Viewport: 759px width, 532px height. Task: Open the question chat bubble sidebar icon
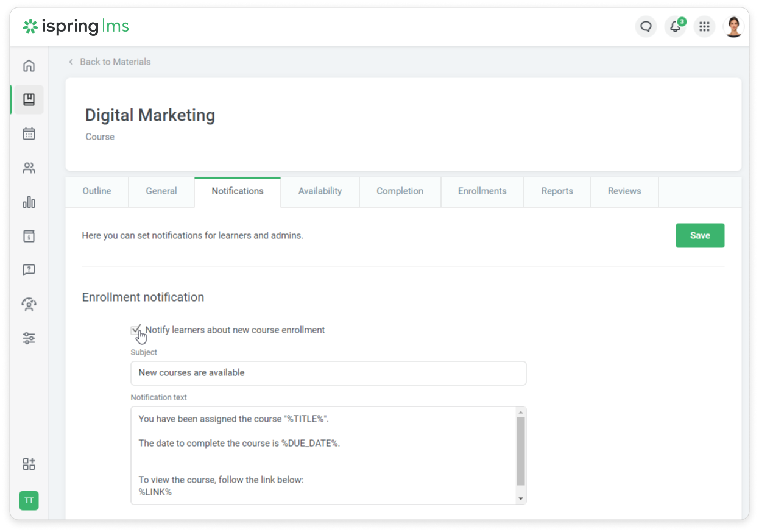coord(29,270)
